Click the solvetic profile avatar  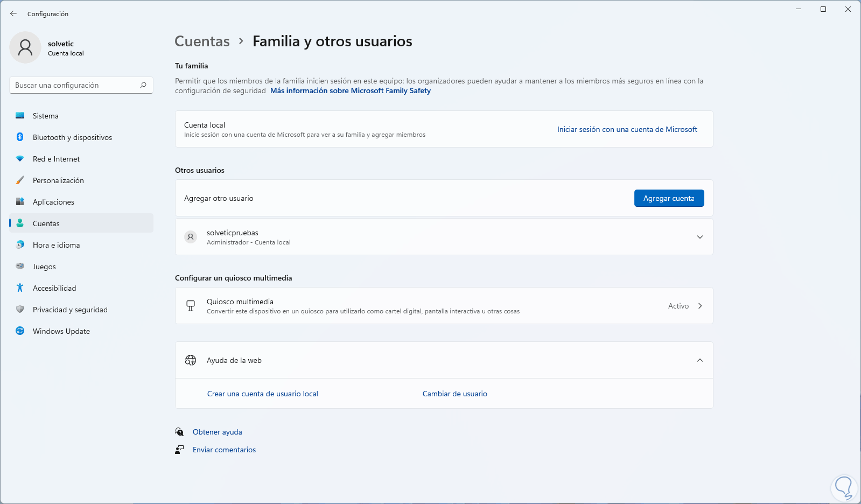click(x=25, y=47)
